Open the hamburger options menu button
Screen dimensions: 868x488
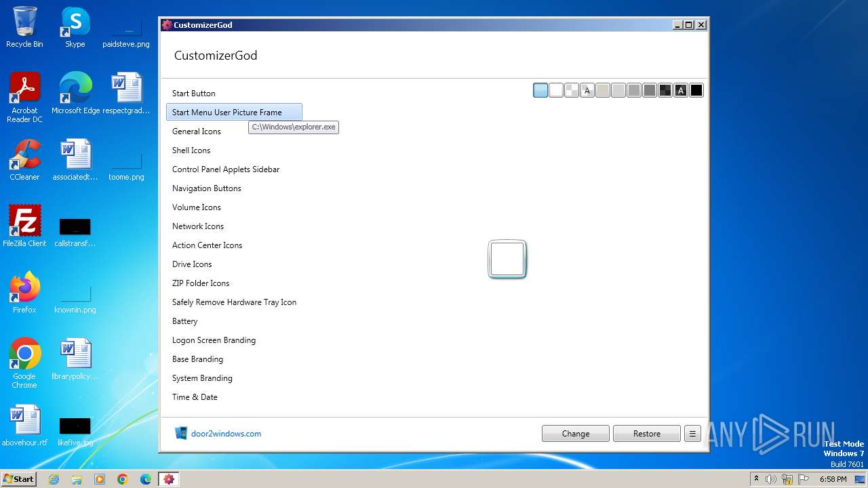point(692,434)
